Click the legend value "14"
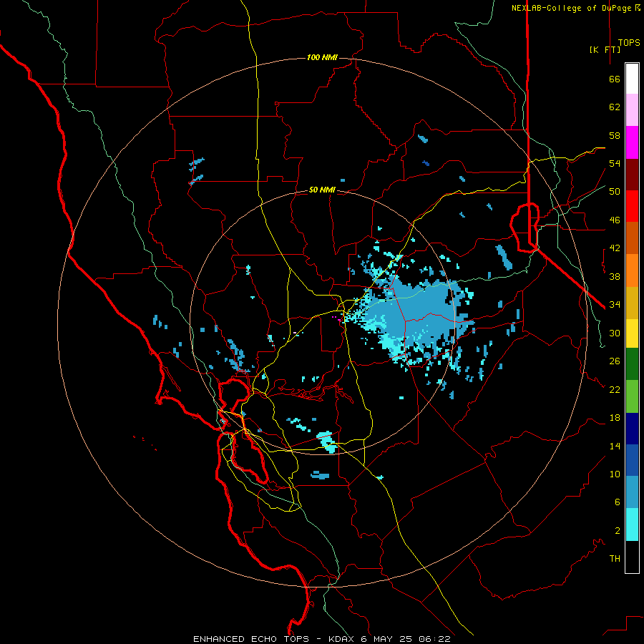 [x=615, y=446]
